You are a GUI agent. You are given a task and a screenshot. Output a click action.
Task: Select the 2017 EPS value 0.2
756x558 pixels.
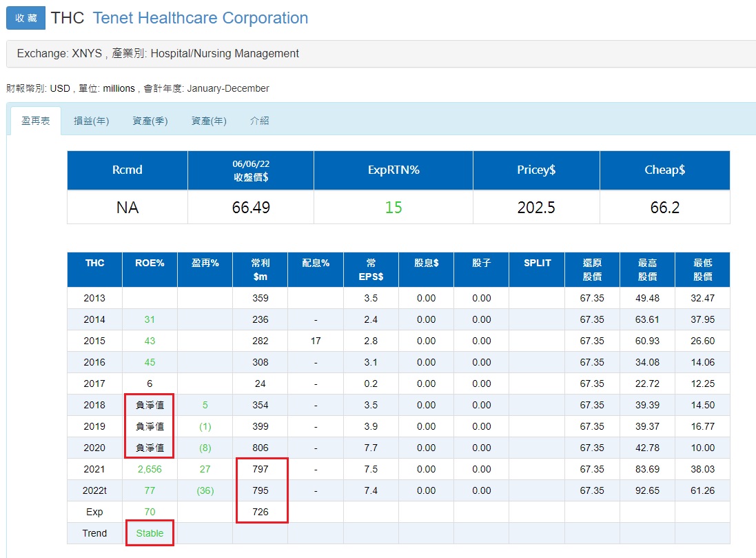coord(371,383)
